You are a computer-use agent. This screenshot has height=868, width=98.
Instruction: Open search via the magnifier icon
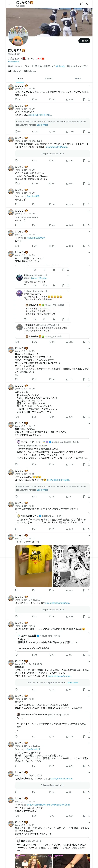coord(88,4)
